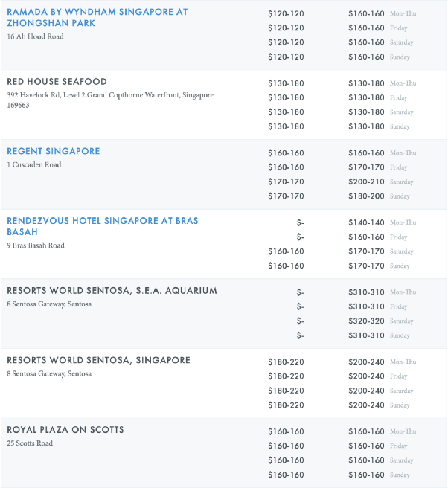Open Rendezvous Hotel Singapore at Bras Basah link
Viewport: 448px width, 488px height.
coord(102,226)
